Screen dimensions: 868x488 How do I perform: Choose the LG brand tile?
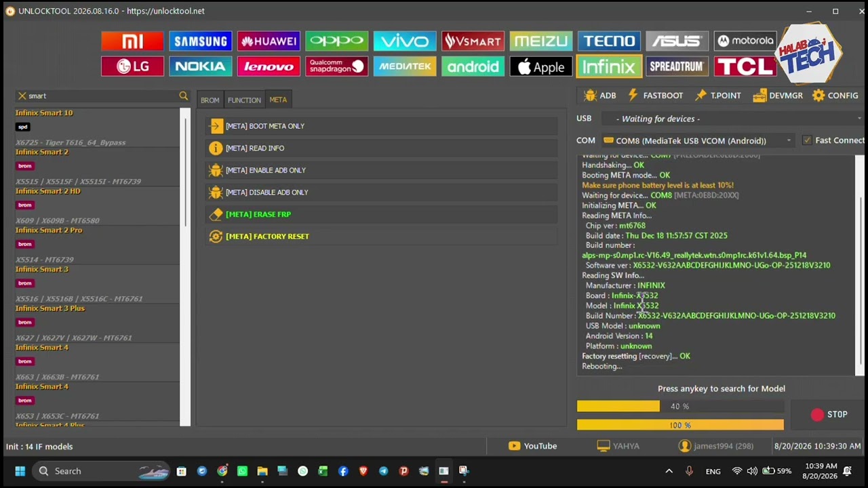[x=132, y=66]
